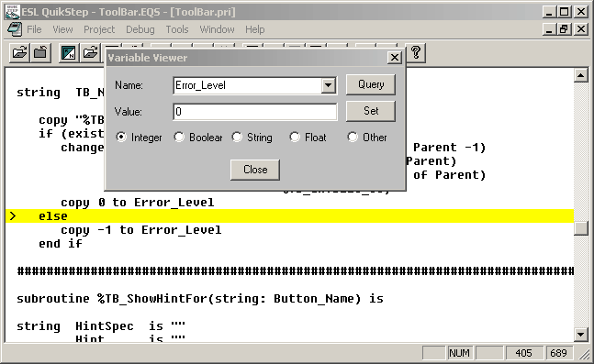Select the String radio button

click(x=237, y=137)
